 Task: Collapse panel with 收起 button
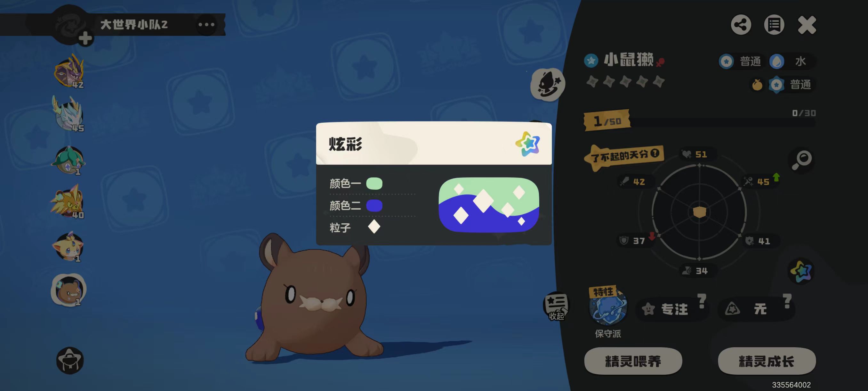click(556, 306)
